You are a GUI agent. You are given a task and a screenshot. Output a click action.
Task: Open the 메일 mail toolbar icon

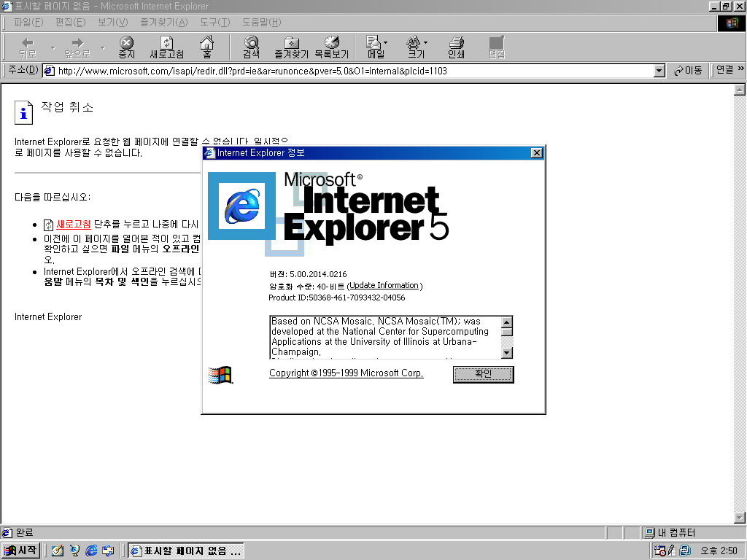pos(374,47)
